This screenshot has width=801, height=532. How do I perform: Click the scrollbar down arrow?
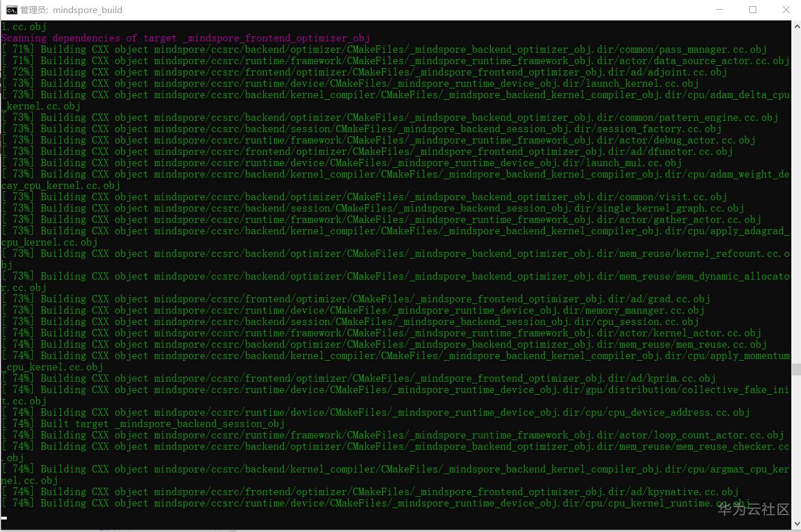pyautogui.click(x=796, y=525)
